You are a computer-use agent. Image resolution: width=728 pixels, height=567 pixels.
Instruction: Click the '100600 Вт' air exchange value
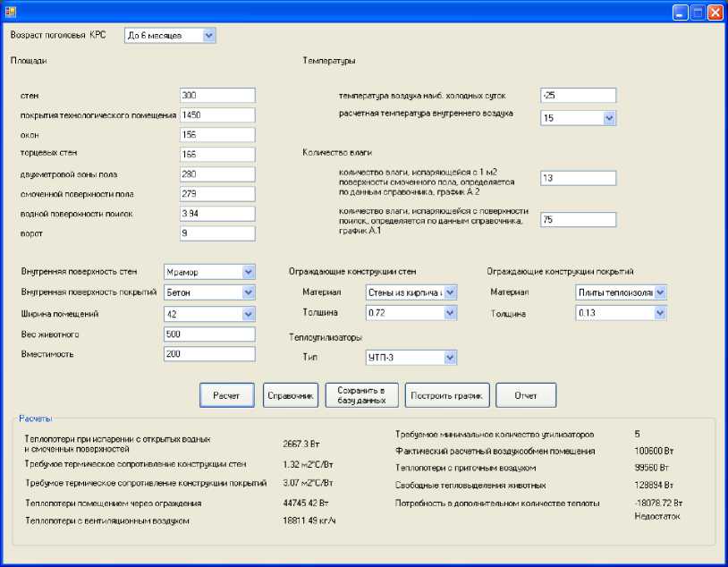click(x=654, y=451)
